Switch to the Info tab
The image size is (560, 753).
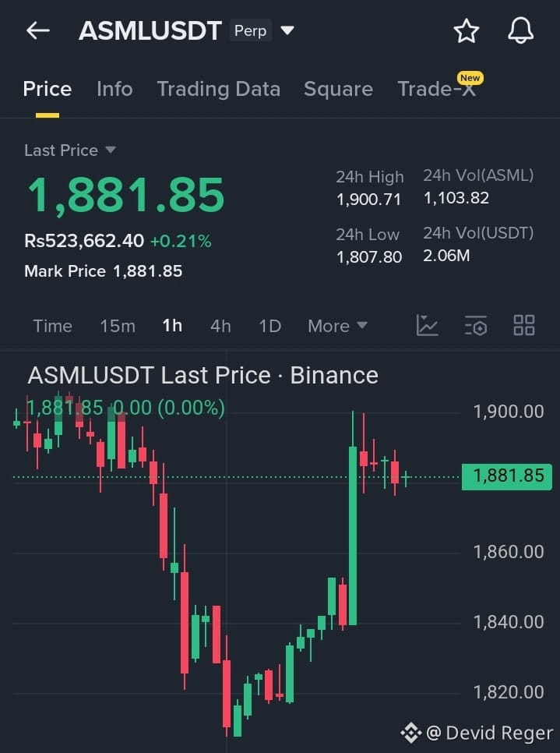pos(114,90)
